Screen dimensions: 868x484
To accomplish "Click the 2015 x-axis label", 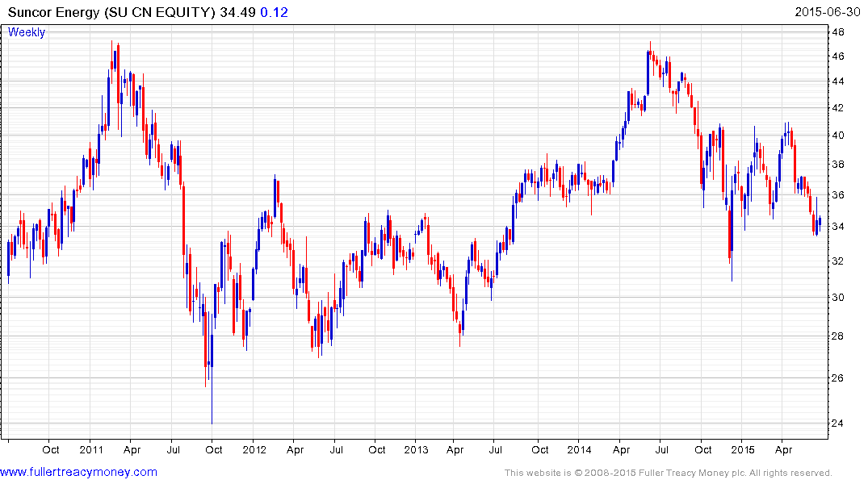I will click(x=742, y=449).
